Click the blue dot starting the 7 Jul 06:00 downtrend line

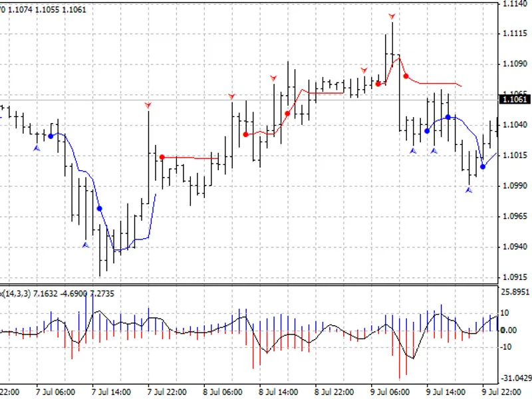(x=51, y=136)
